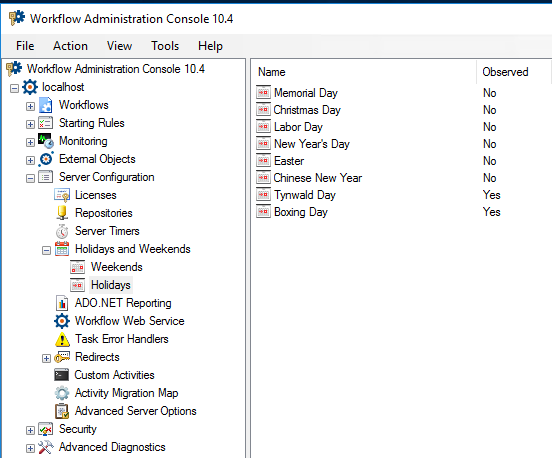Expand the Workflows node

30,106
